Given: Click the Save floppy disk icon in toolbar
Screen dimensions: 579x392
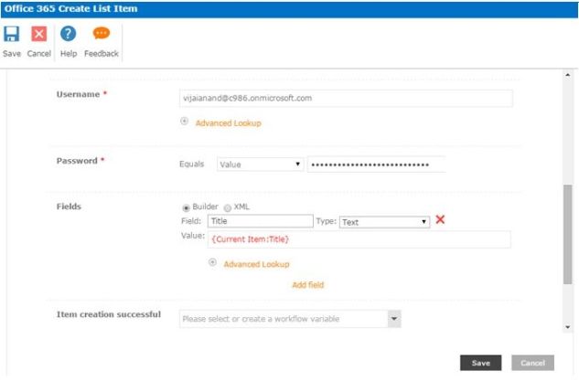Looking at the screenshot, I should (12, 34).
